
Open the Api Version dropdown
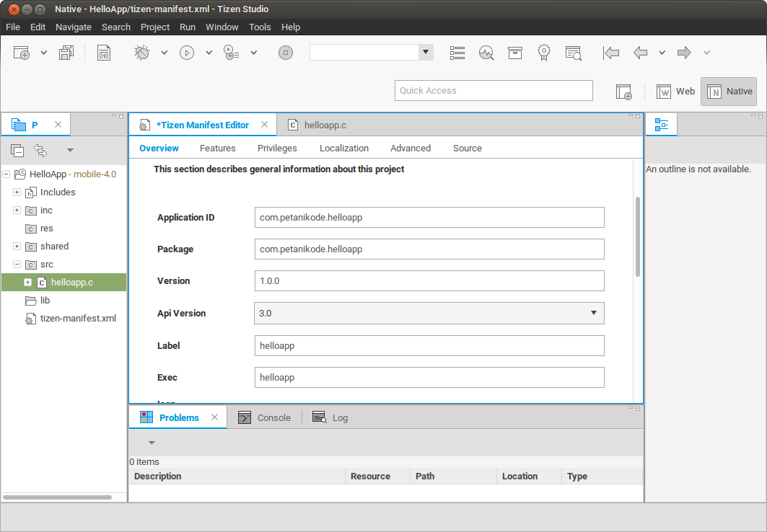429,314
